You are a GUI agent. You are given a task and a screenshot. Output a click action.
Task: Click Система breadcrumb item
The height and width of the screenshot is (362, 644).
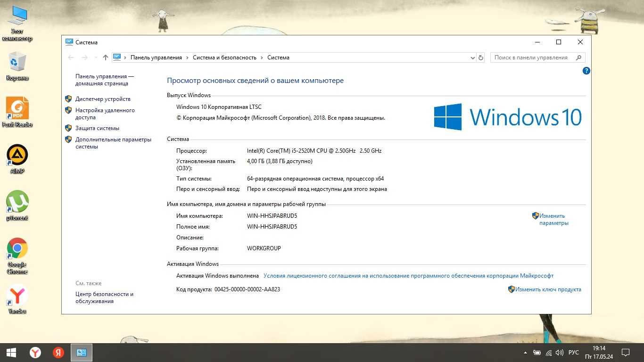[278, 58]
